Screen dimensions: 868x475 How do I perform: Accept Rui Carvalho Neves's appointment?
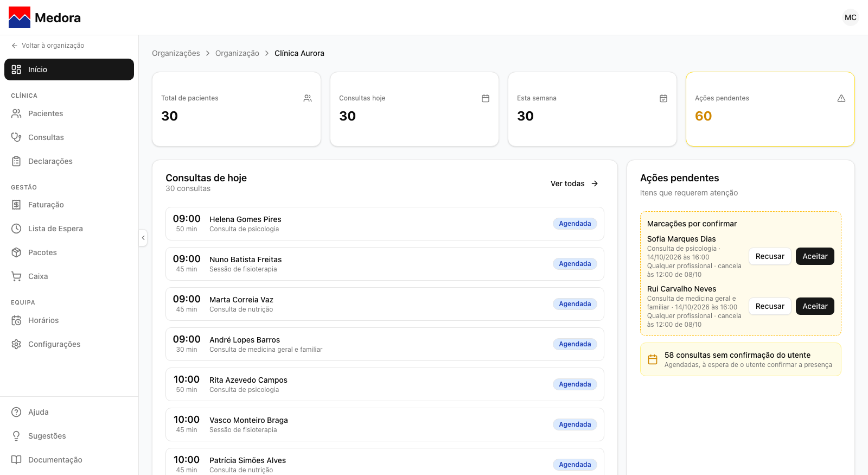(815, 306)
